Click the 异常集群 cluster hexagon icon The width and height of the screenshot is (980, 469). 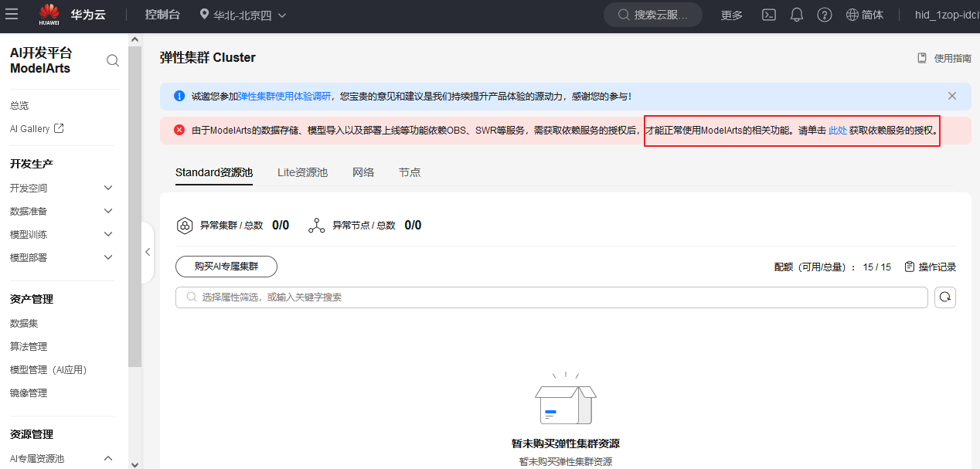click(x=185, y=226)
